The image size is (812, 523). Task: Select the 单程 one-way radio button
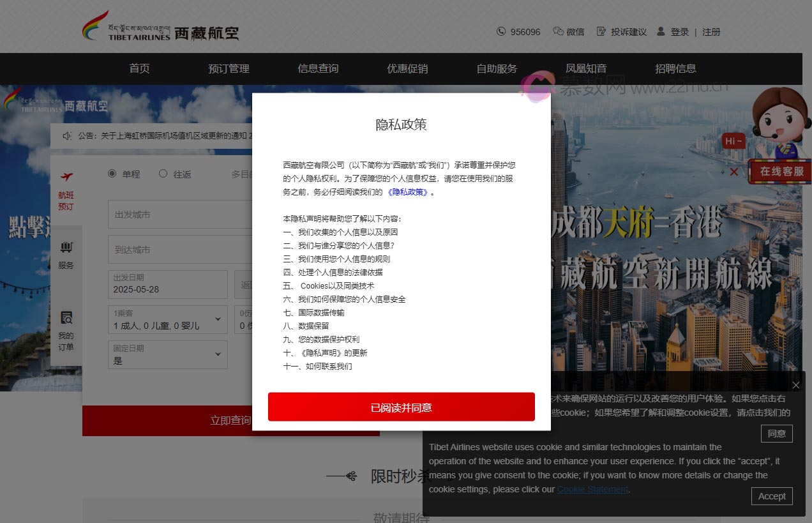click(112, 174)
